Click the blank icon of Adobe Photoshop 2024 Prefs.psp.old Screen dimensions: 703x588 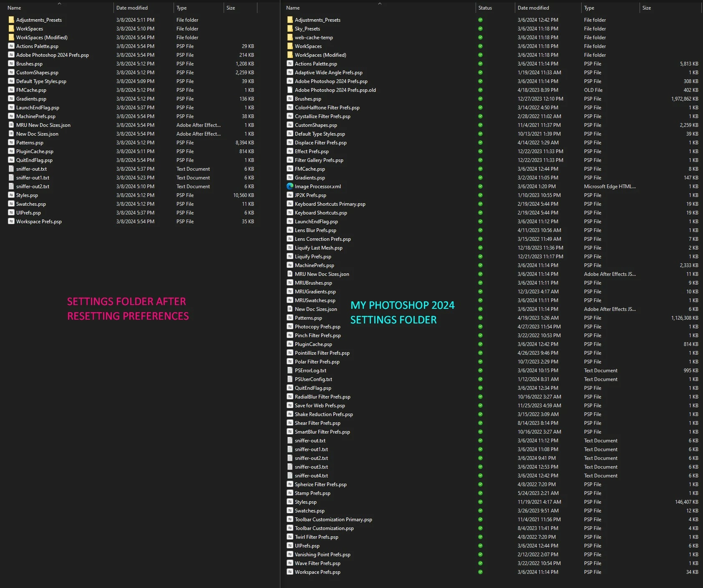coord(290,90)
